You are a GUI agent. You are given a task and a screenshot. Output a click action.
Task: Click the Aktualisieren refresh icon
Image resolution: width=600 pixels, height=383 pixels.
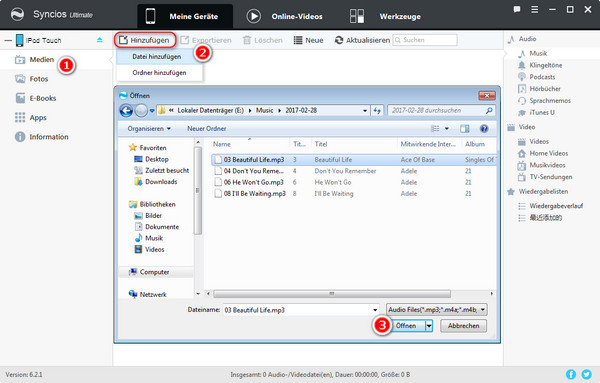[339, 40]
